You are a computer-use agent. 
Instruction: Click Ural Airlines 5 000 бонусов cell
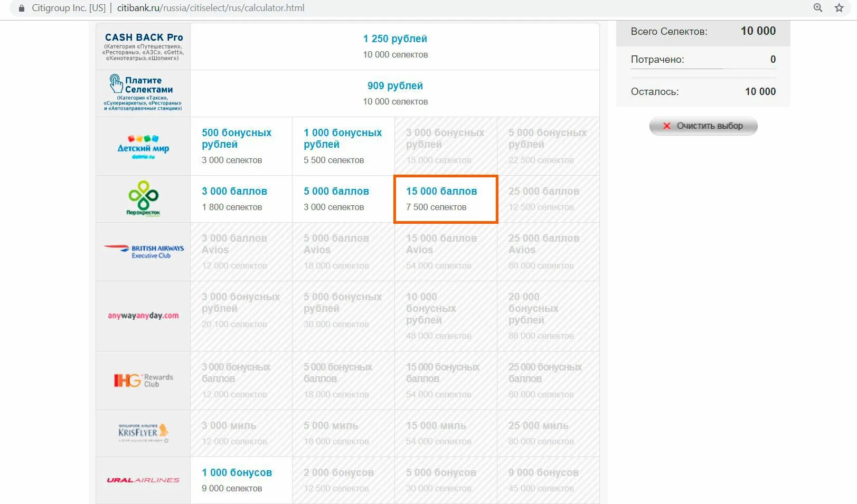[446, 480]
